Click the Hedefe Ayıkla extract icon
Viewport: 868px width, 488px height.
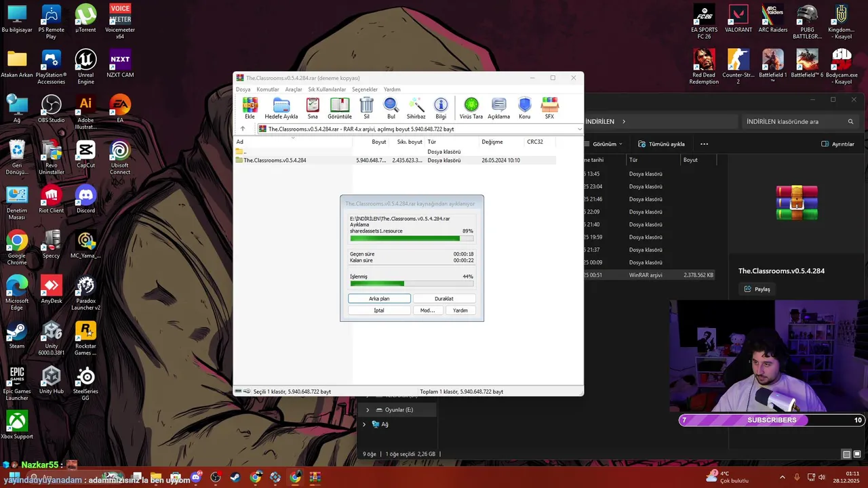[x=281, y=108]
